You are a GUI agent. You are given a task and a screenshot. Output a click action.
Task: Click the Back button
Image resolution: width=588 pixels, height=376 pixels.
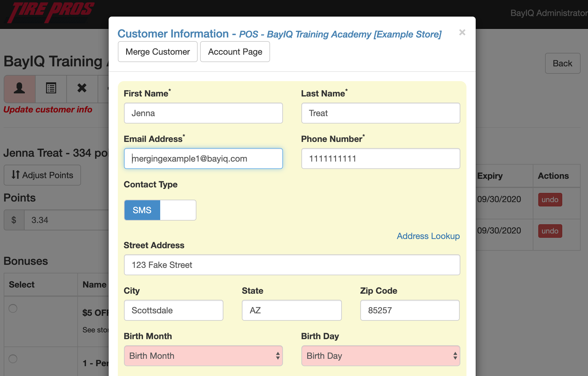point(562,63)
